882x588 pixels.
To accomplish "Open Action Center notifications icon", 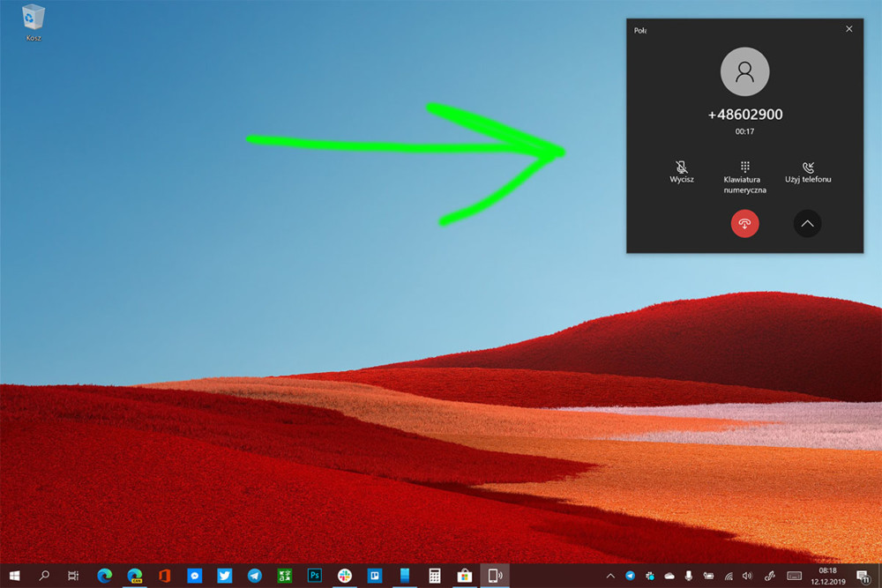I will coord(863,576).
